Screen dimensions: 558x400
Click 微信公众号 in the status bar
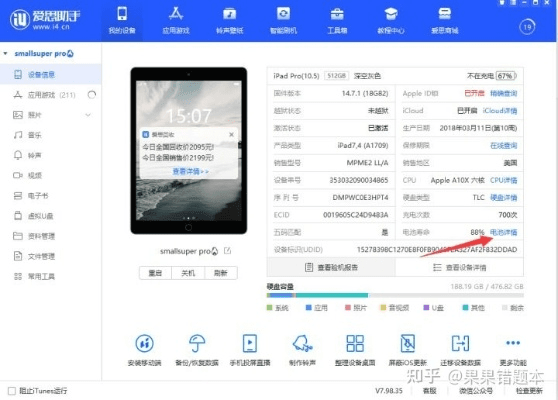(476, 391)
